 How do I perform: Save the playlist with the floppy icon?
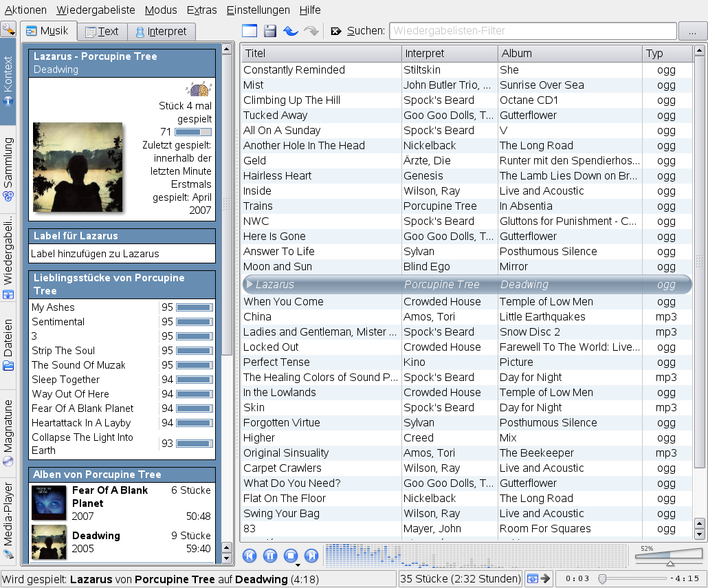pyautogui.click(x=270, y=31)
